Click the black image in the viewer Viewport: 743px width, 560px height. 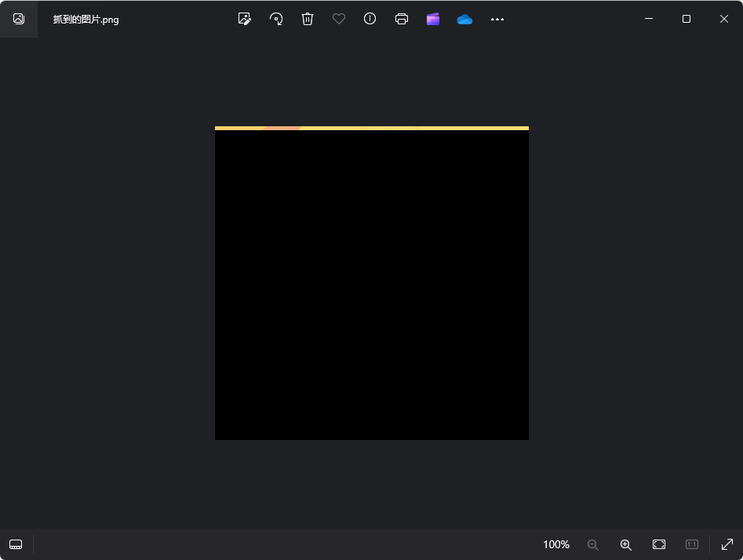[372, 284]
